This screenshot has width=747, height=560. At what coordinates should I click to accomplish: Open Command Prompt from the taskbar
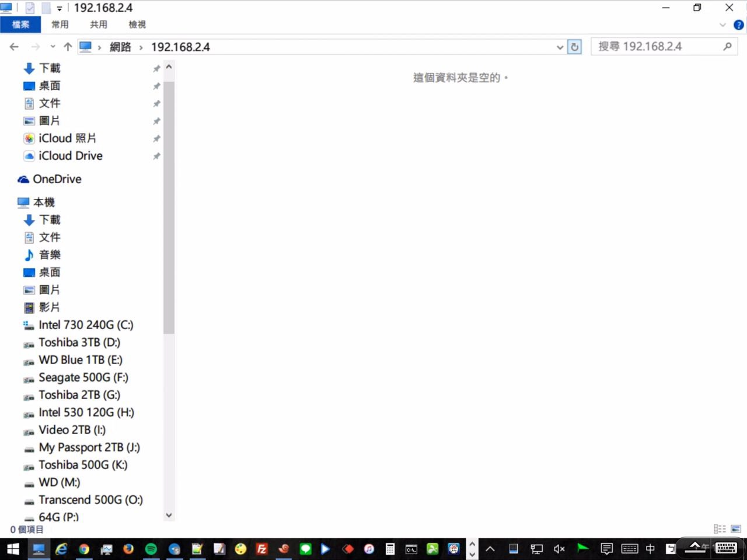point(411,549)
